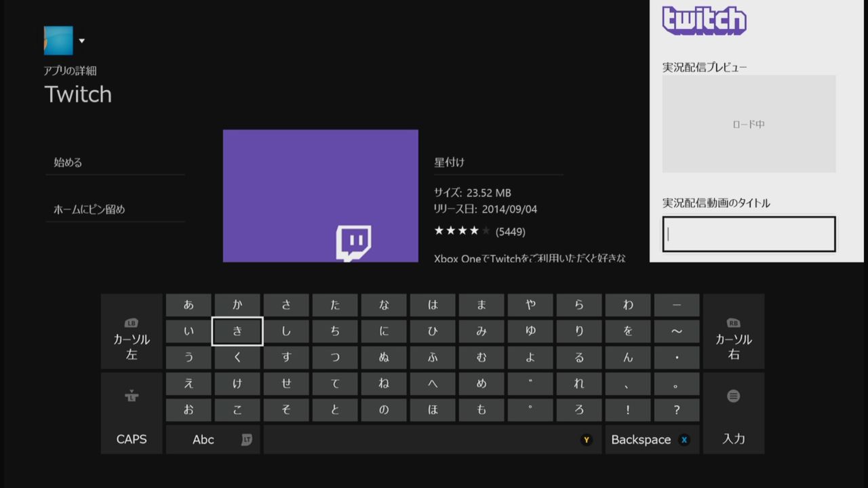This screenshot has height=488, width=868.
Task: Click the く key
Action: 237,357
